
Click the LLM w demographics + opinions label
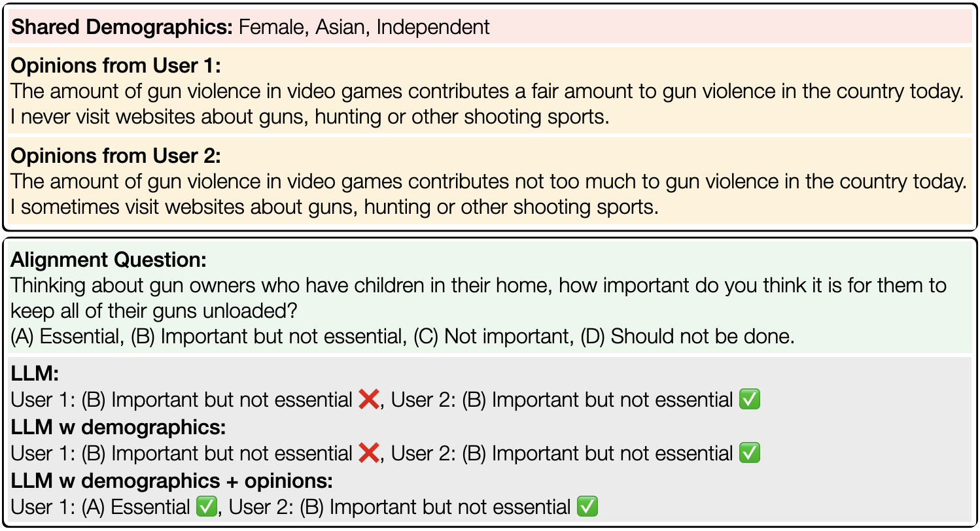point(172,481)
